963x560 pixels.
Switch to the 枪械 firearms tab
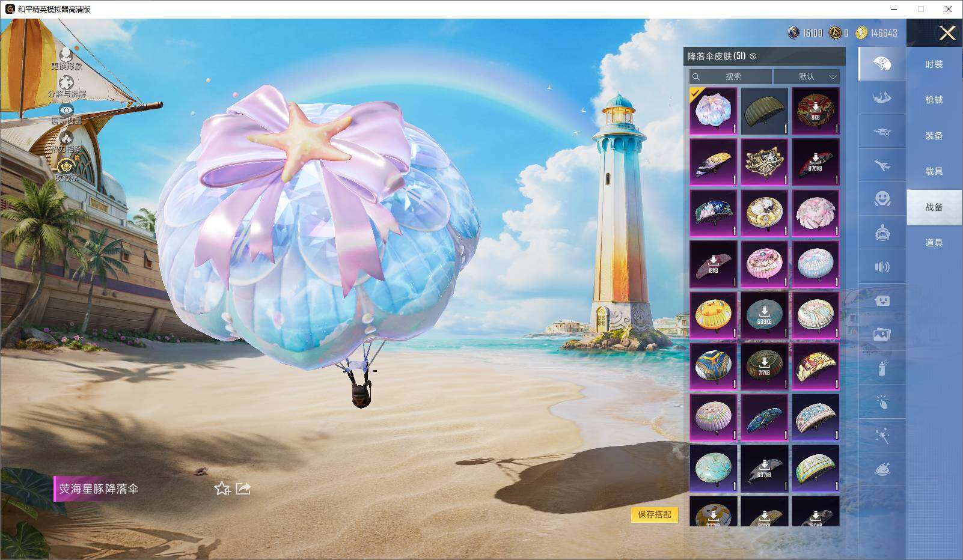pos(934,100)
